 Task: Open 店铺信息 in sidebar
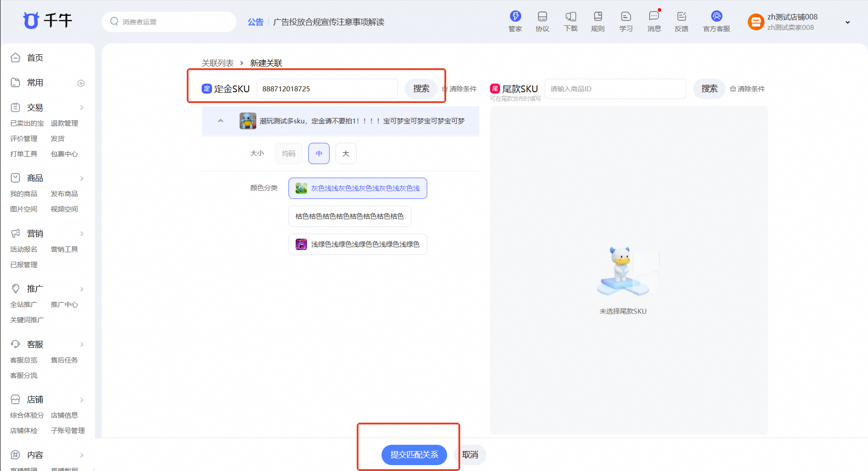(64, 415)
